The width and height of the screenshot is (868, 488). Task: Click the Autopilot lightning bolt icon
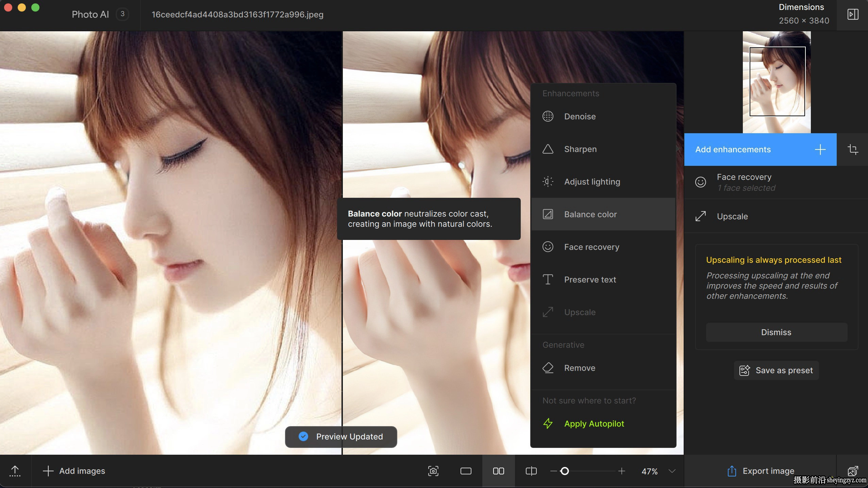click(x=548, y=423)
